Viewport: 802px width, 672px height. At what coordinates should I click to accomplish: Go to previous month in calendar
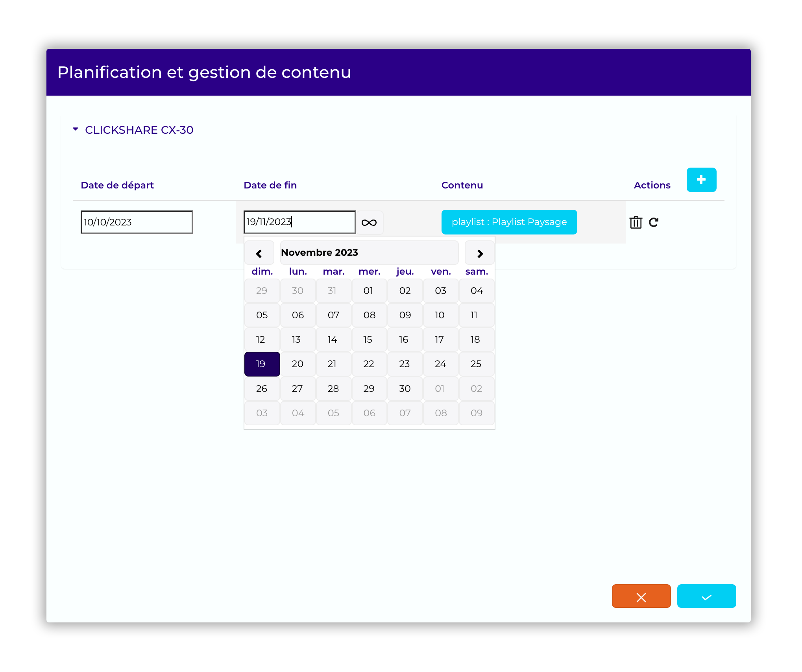point(259,253)
